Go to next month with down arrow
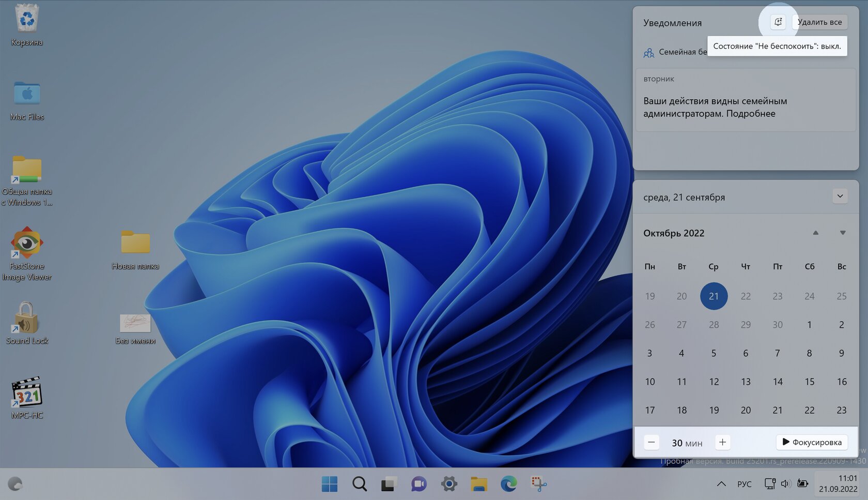This screenshot has height=500, width=868. tap(843, 233)
